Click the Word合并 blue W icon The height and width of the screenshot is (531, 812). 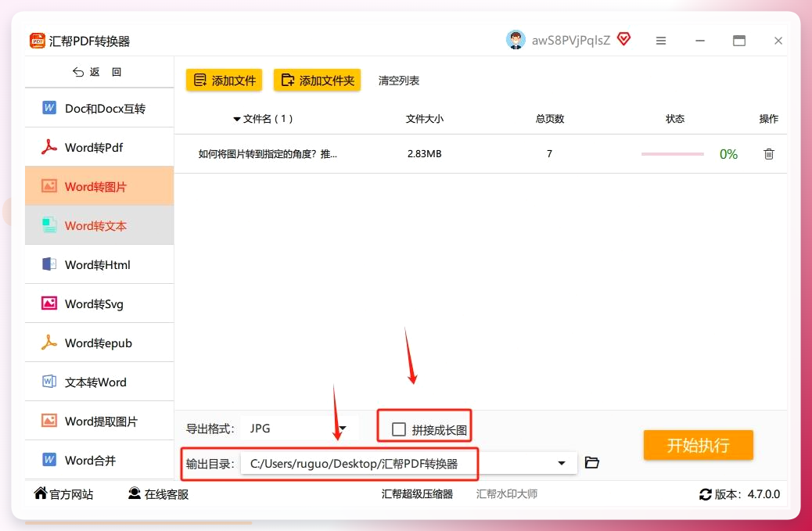coord(49,460)
